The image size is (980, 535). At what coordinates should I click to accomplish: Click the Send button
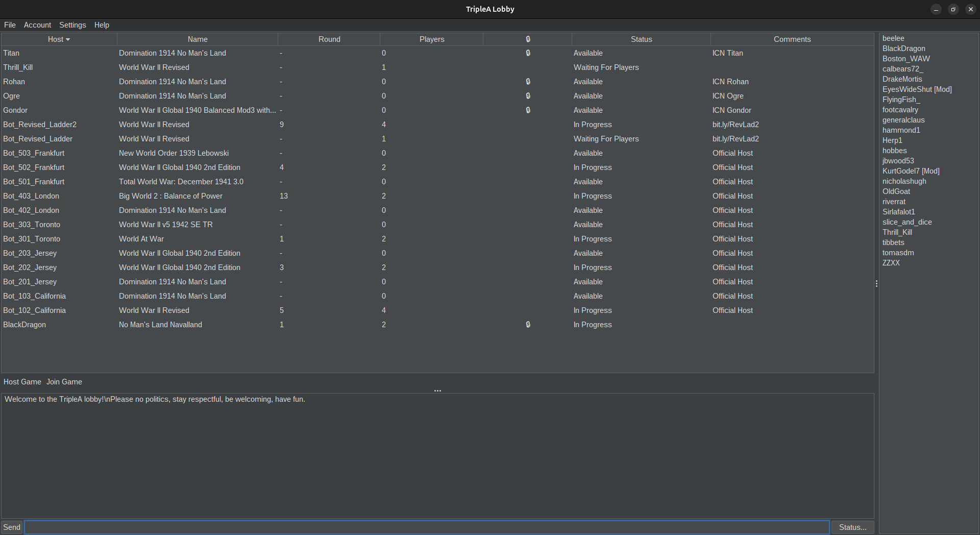tap(12, 527)
